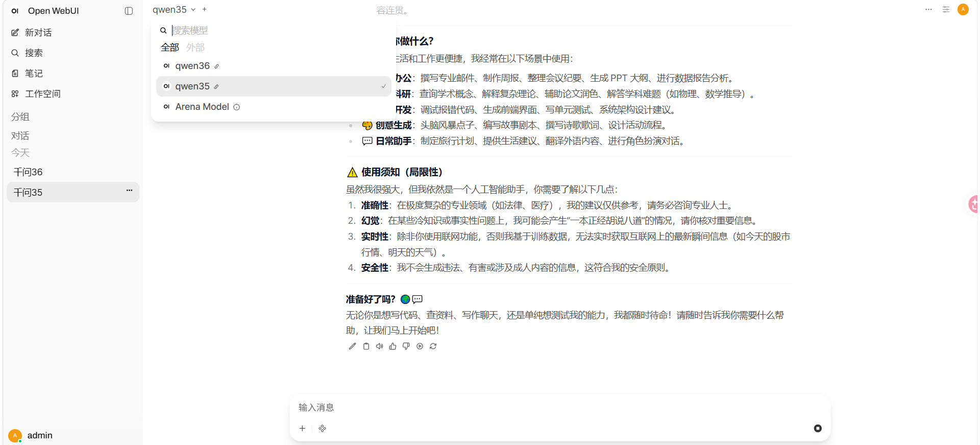Choose the Arena Model entry

[x=274, y=107]
